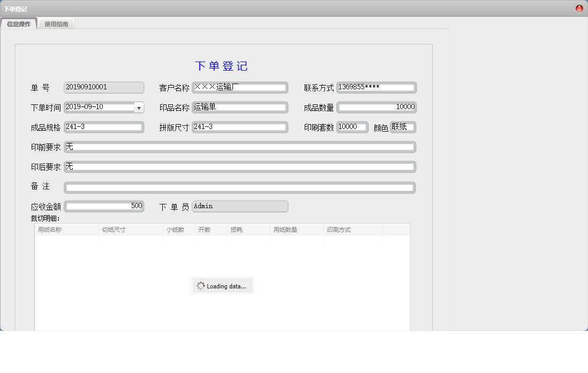Viewport: 588px width, 373px height.
Task: Click the 印品名称 text field
Action: (240, 107)
